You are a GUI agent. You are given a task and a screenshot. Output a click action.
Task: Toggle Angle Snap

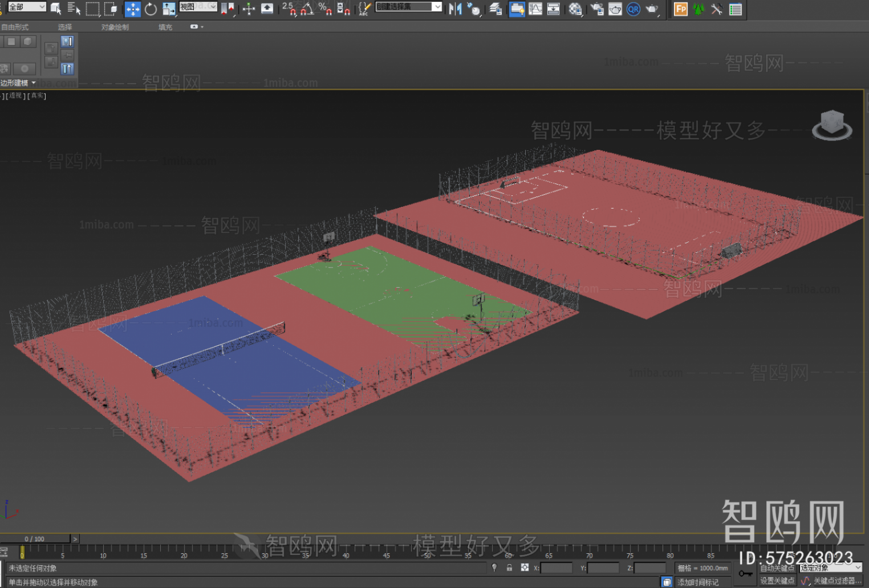tap(307, 9)
